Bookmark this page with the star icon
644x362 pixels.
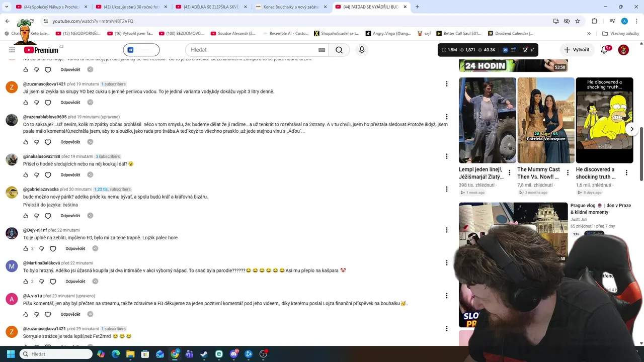pos(578,21)
